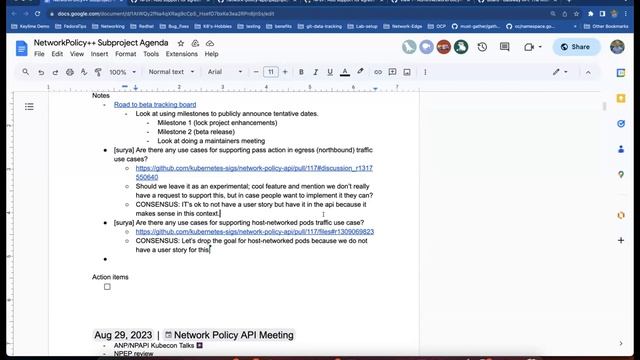Open Contacts side panel
This screenshot has height=360, width=640.
(x=621, y=149)
